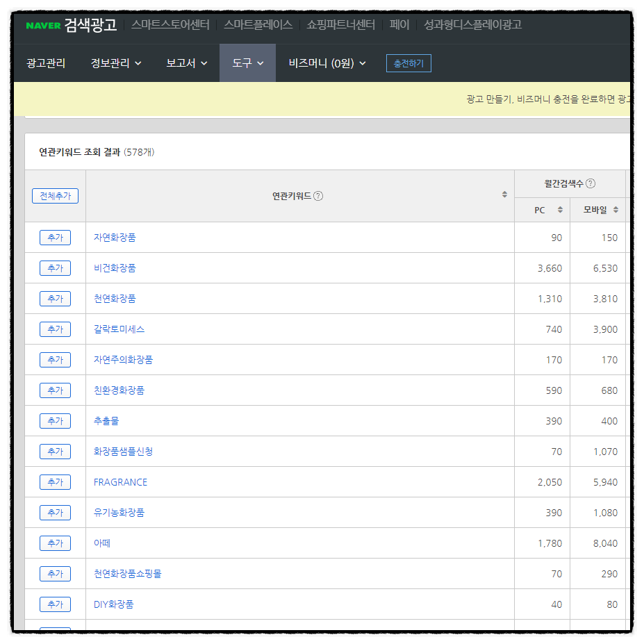644x644 pixels.
Task: Open help icon next to 월간검색수 header
Action: 591,183
